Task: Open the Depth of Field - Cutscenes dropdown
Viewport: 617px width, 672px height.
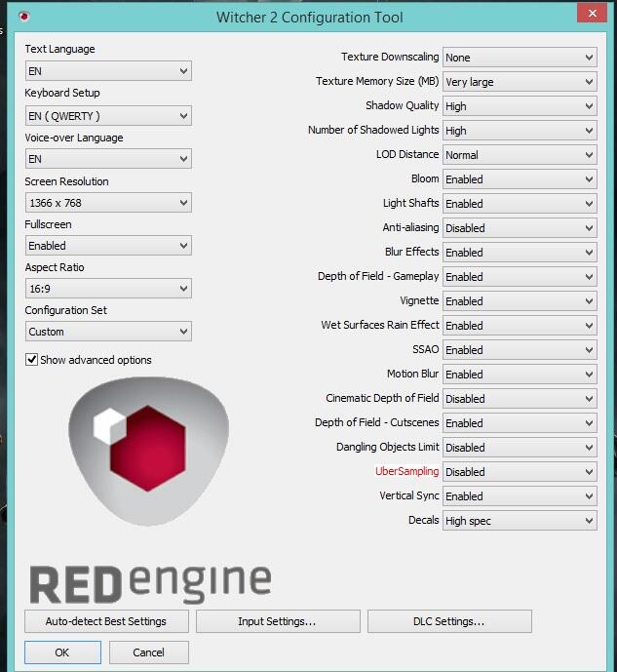Action: click(x=520, y=423)
